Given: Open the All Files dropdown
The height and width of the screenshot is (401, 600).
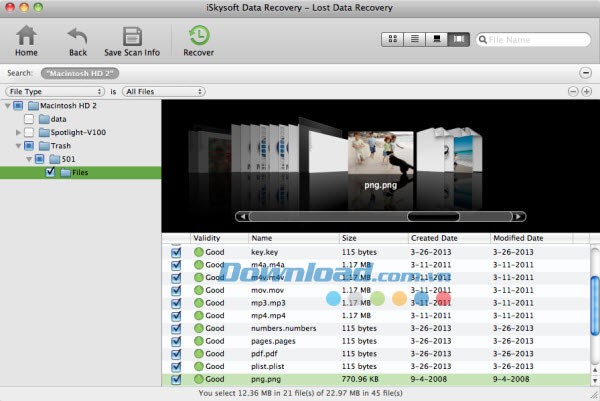Looking at the screenshot, I should [x=164, y=91].
